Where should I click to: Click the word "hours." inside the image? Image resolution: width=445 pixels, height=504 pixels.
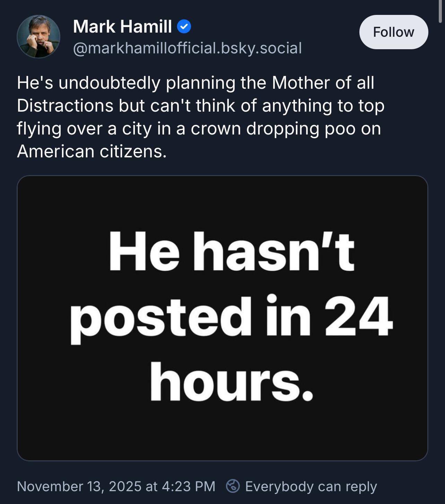(x=232, y=382)
